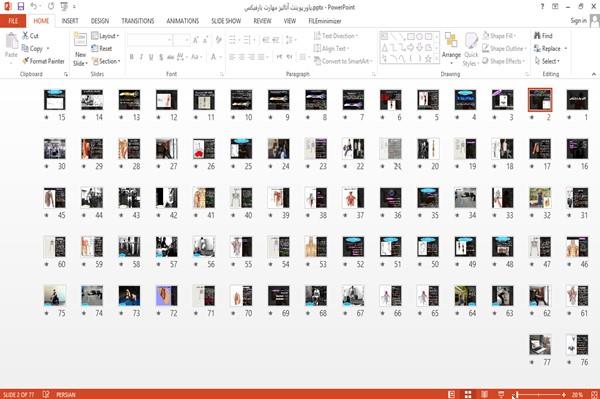Switch to the ANIMATIONS tab
Screen dimensions: 600x399
[183, 21]
